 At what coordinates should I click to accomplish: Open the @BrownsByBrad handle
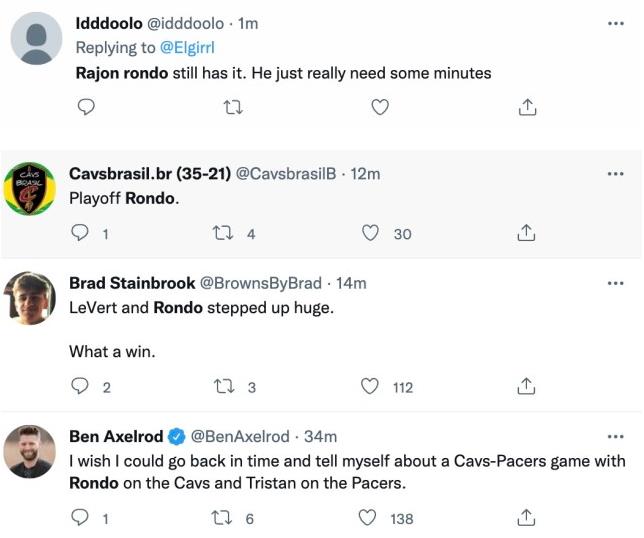(x=256, y=283)
